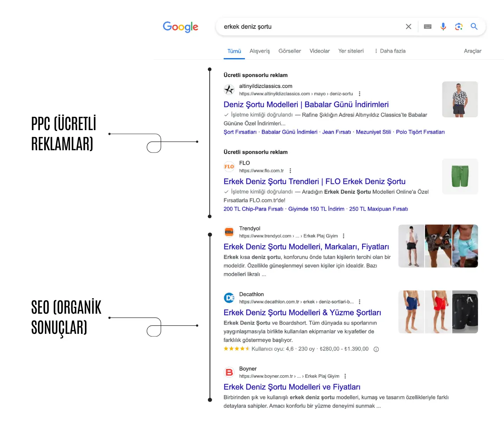Click the altinyildizclassics.com URL breadcrumb
The width and height of the screenshot is (504, 426).
tap(296, 94)
